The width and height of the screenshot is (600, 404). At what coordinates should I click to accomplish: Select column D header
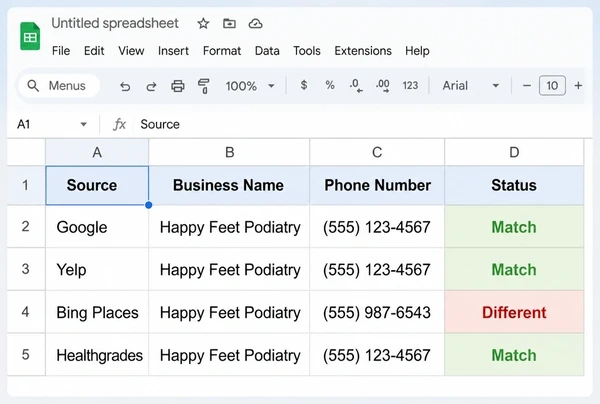click(x=514, y=152)
